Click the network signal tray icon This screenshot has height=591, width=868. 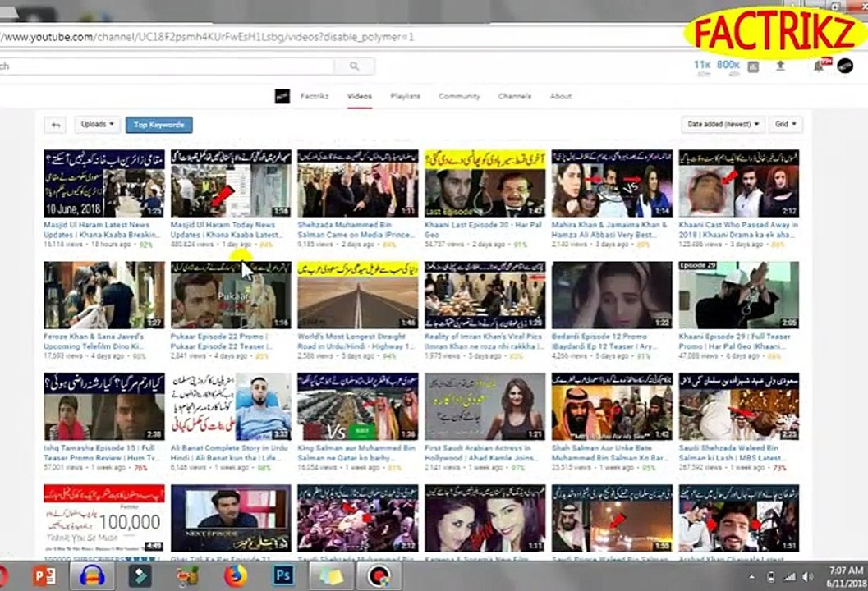click(789, 577)
